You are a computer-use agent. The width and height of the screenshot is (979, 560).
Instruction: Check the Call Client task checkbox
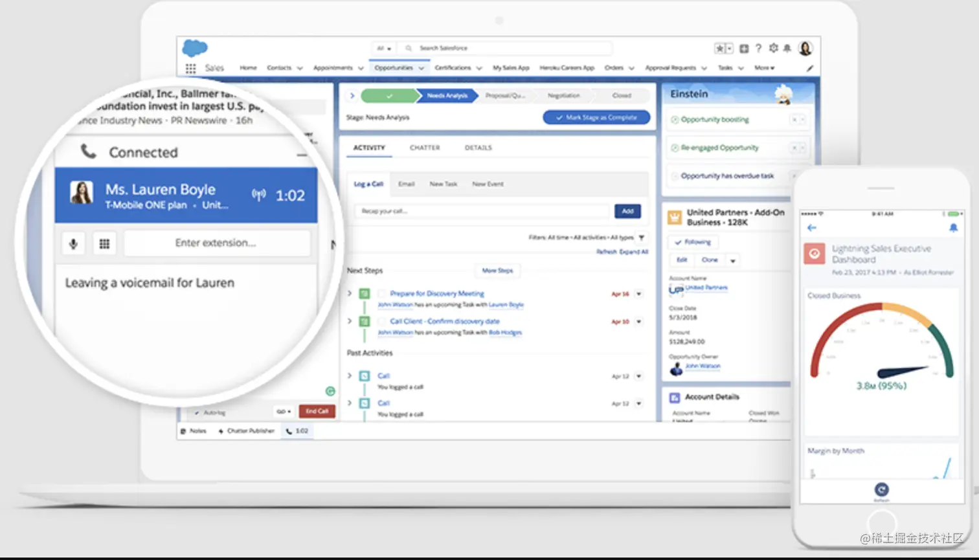(382, 321)
